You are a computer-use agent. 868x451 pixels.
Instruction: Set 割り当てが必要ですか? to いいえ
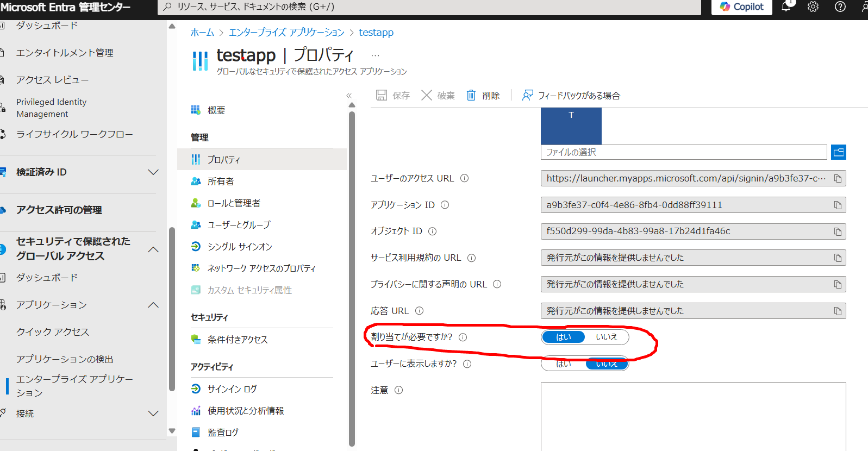coord(607,337)
